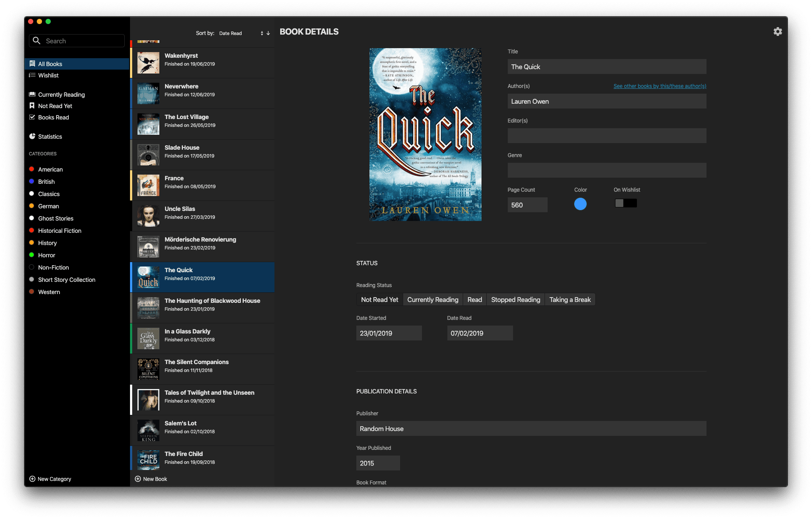The image size is (812, 519).
Task: Click the search magnifier icon
Action: click(37, 41)
